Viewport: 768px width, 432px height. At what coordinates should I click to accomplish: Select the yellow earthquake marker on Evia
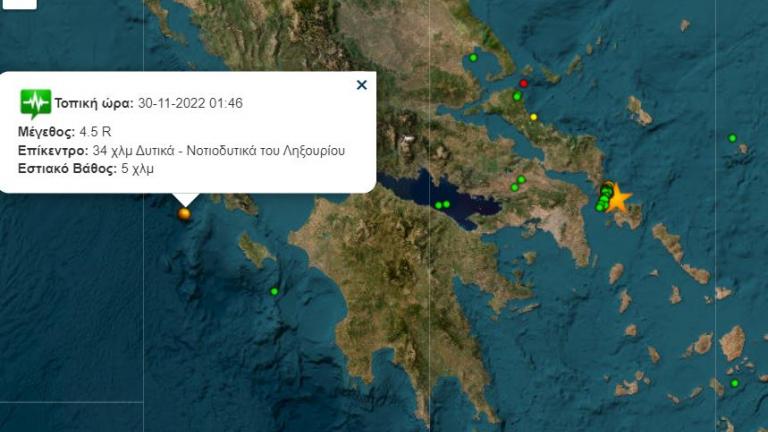click(534, 117)
